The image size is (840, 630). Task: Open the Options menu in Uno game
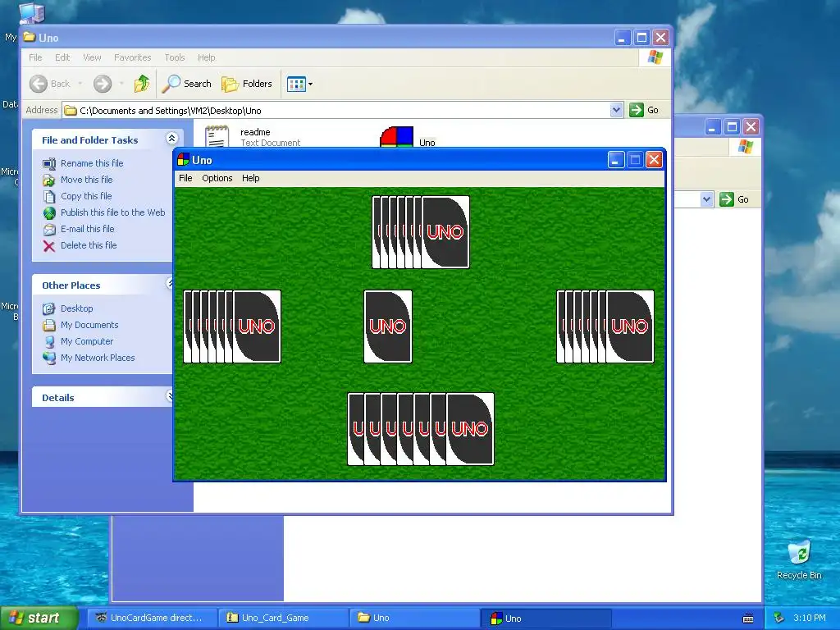click(x=217, y=178)
